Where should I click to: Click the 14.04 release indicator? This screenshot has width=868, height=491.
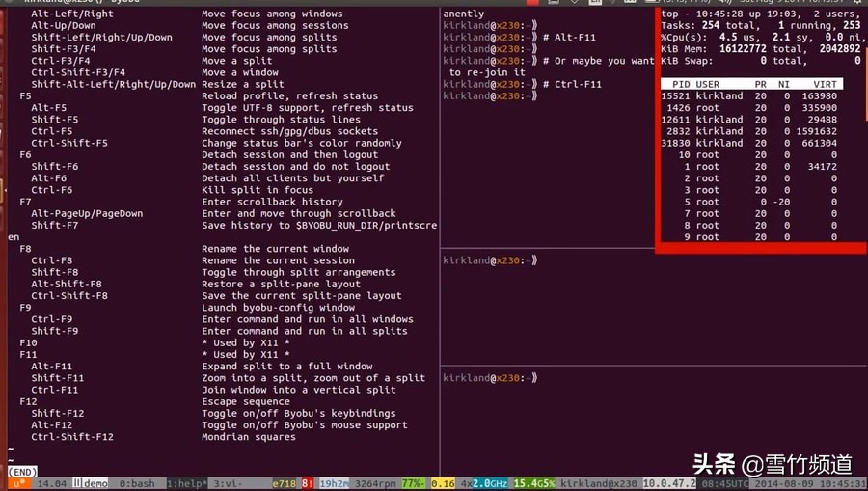tap(51, 484)
